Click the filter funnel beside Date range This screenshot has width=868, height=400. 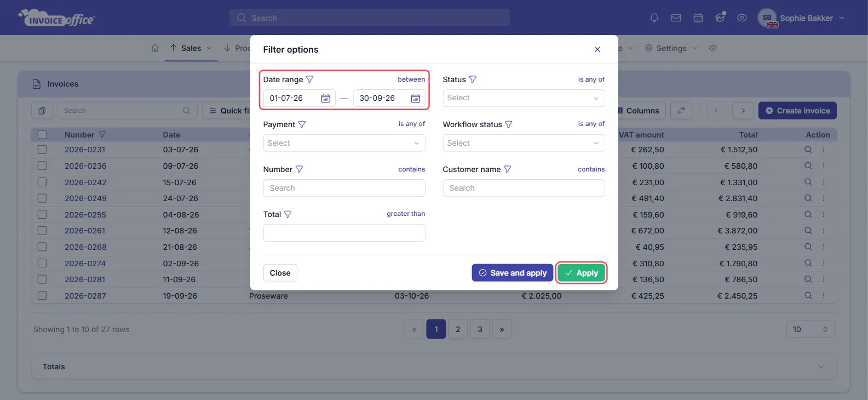pyautogui.click(x=310, y=79)
